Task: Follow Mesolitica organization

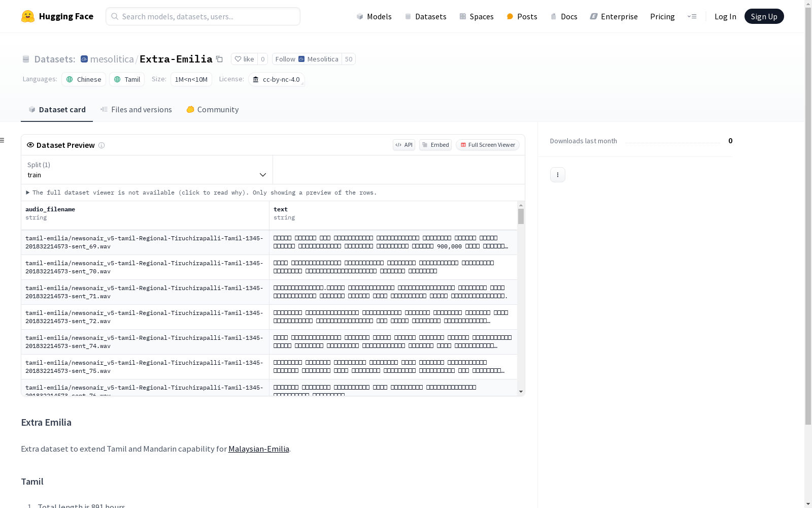Action: point(307,59)
